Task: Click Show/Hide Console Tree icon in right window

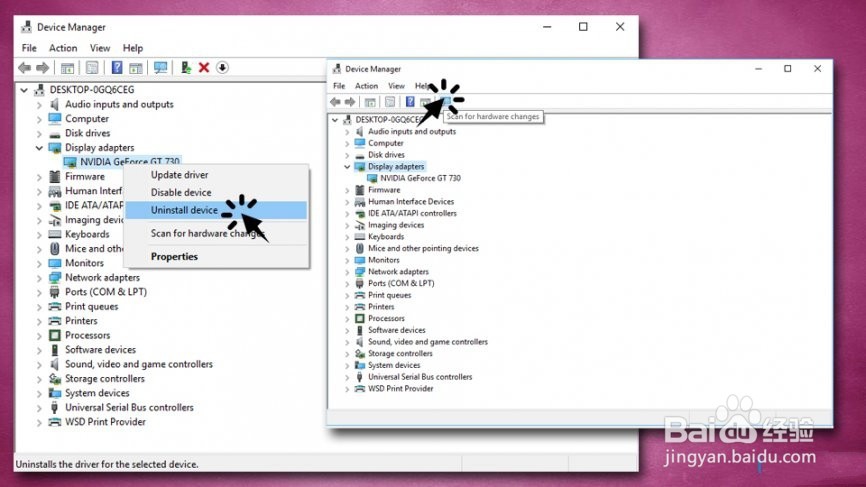Action: click(x=370, y=102)
